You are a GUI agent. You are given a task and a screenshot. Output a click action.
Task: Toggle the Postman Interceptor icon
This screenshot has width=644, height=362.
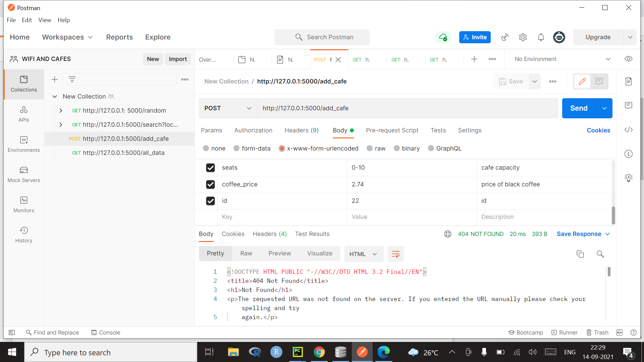[505, 37]
